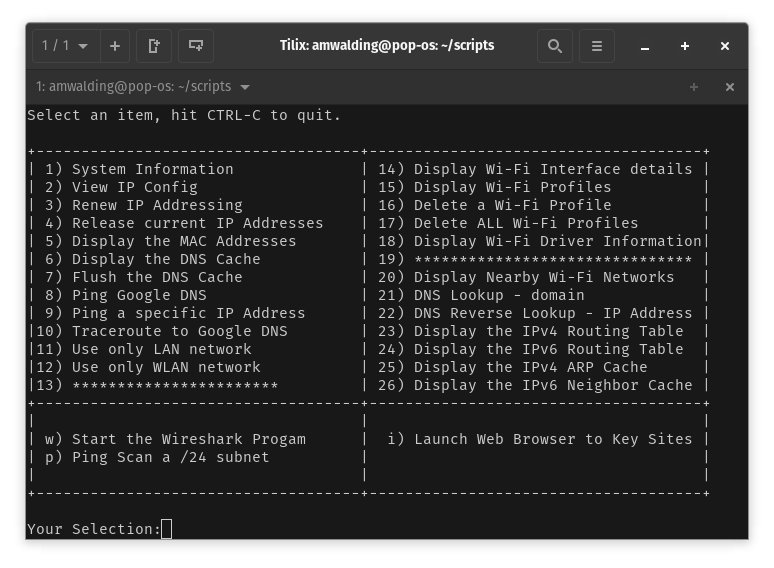Maximize the terminal pane with plus icon
The height and width of the screenshot is (568, 774).
pyautogui.click(x=693, y=87)
